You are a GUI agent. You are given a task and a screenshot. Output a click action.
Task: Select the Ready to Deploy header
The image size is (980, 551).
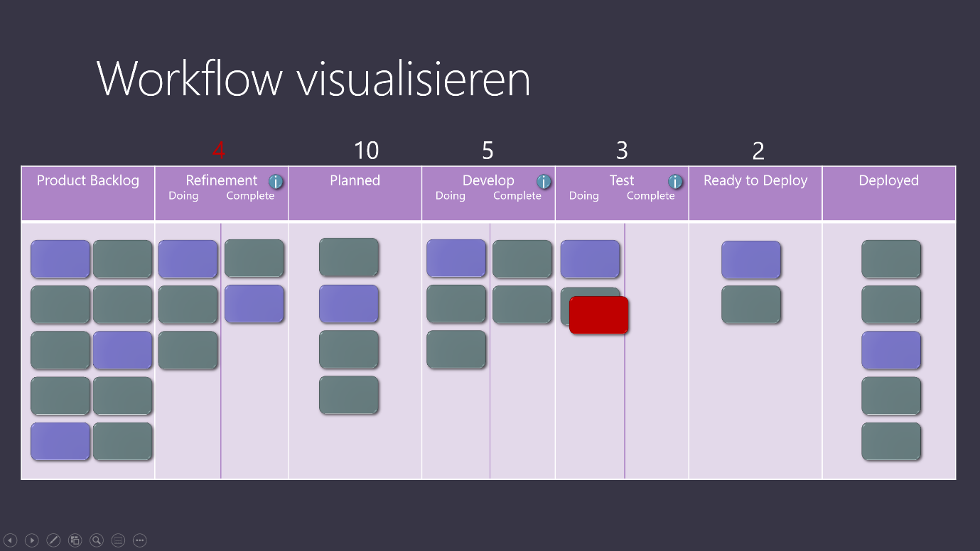(755, 180)
